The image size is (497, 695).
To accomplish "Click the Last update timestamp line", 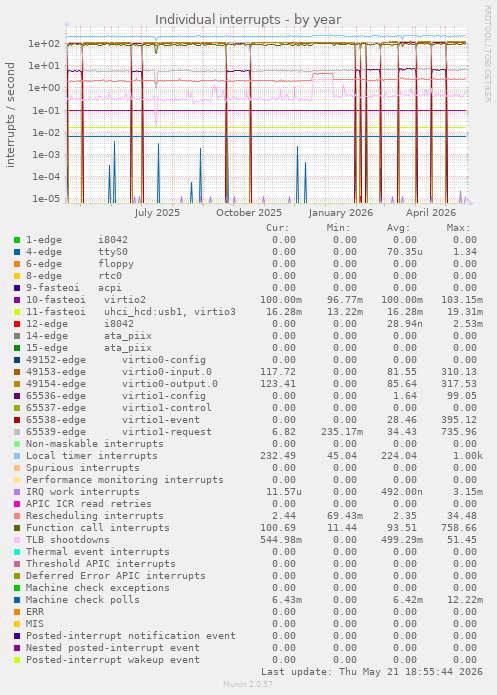I will (x=372, y=672).
